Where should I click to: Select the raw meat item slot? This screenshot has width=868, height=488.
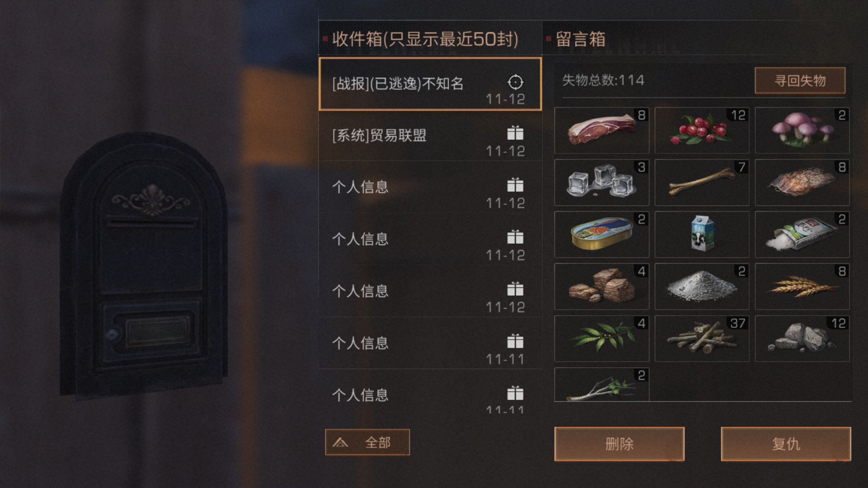602,130
